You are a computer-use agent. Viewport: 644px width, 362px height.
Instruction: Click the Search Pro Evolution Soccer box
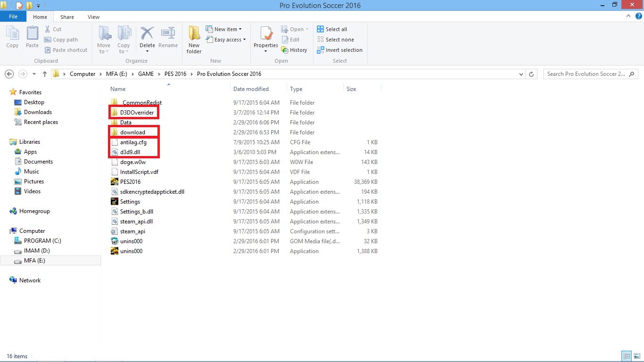(x=590, y=74)
